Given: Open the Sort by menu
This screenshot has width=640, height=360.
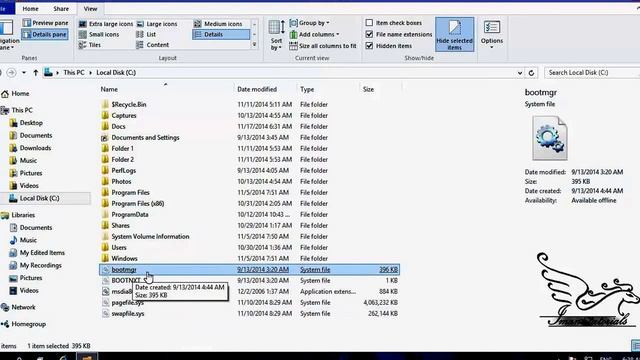Looking at the screenshot, I should click(x=276, y=36).
